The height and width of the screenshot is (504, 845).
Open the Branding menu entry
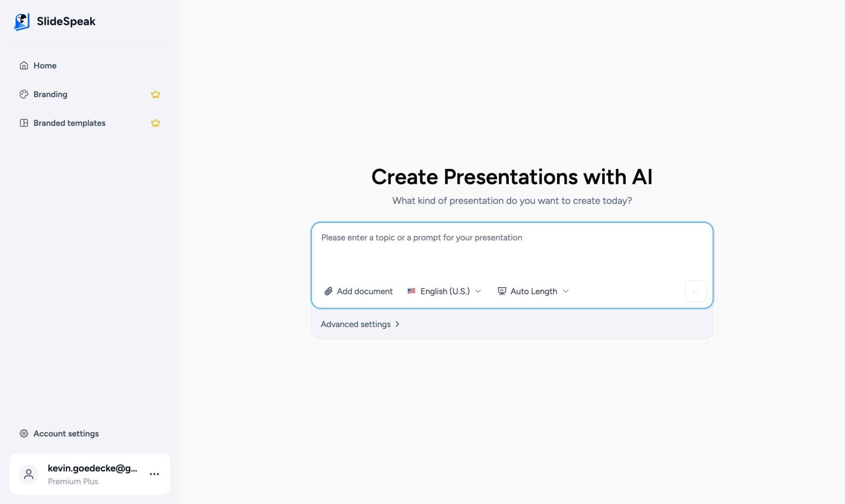tap(50, 94)
